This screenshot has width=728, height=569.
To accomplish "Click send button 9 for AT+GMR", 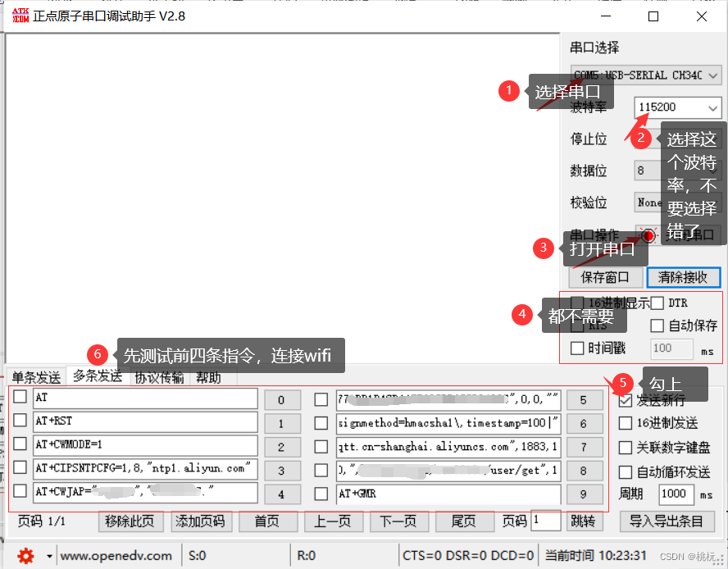I will pos(585,494).
